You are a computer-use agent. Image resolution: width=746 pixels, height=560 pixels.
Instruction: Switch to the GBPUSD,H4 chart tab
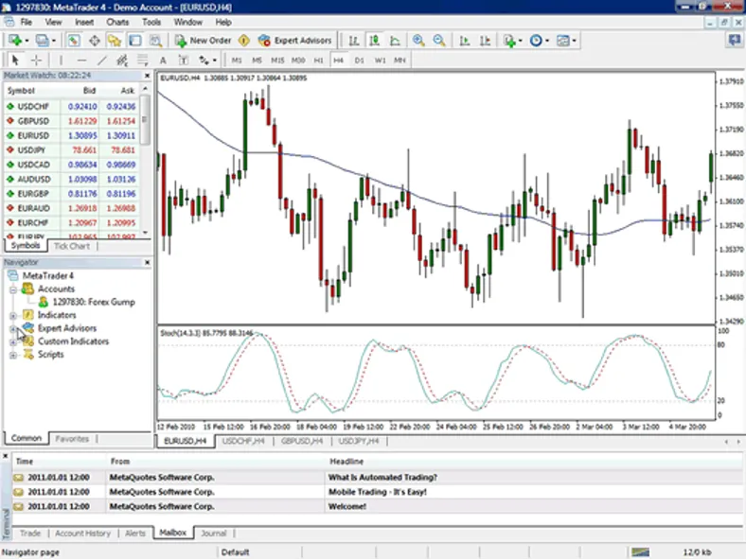pos(302,441)
